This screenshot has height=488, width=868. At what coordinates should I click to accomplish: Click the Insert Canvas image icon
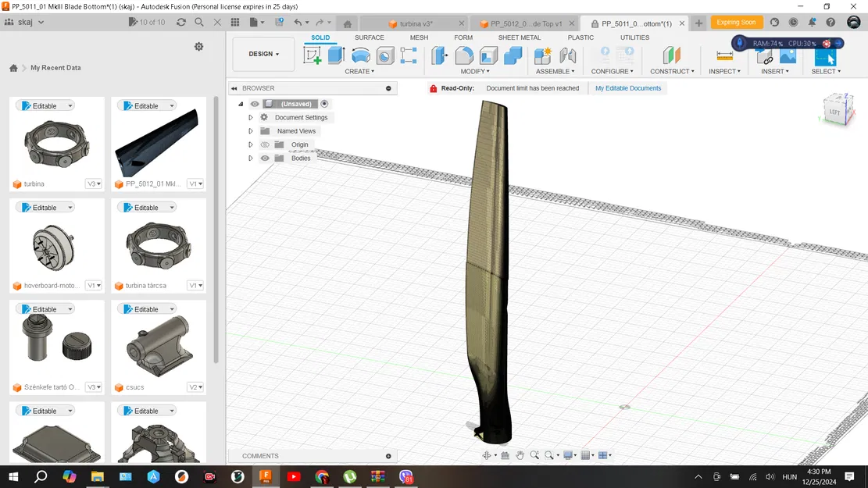pos(788,55)
